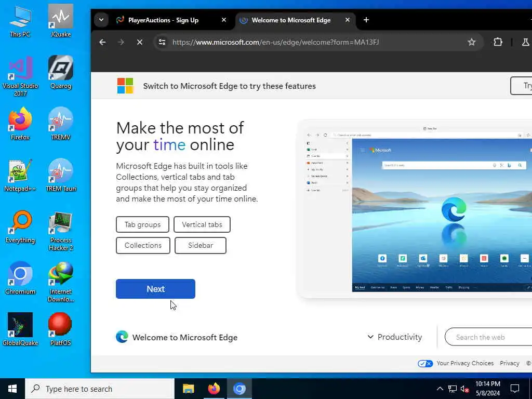Go back in browser history
Viewport: 532px width, 399px height.
tap(102, 42)
